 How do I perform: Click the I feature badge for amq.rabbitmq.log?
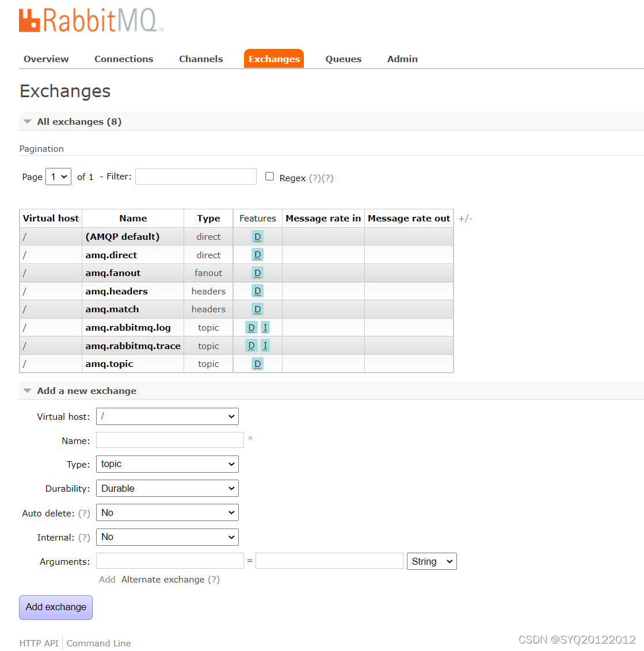[265, 328]
